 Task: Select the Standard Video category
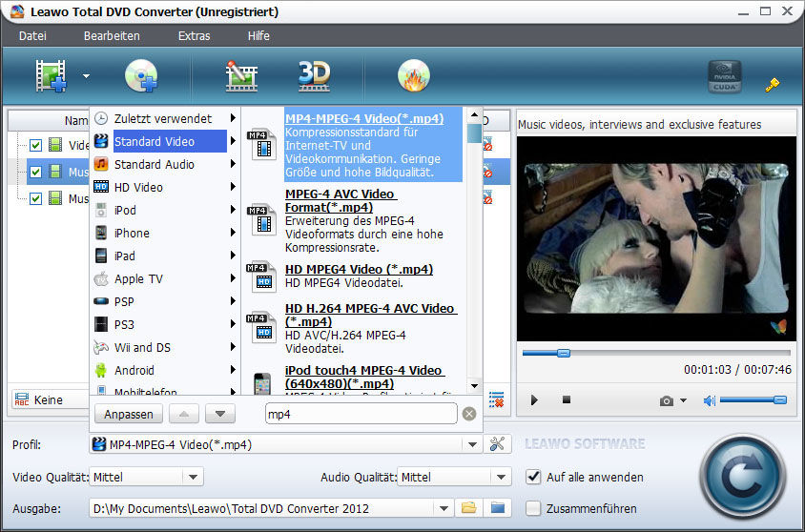(x=165, y=141)
